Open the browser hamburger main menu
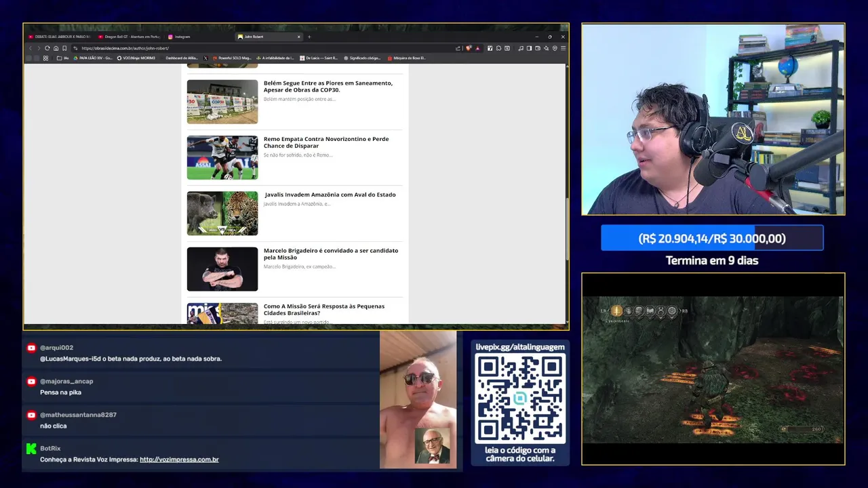868x488 pixels. pos(563,48)
